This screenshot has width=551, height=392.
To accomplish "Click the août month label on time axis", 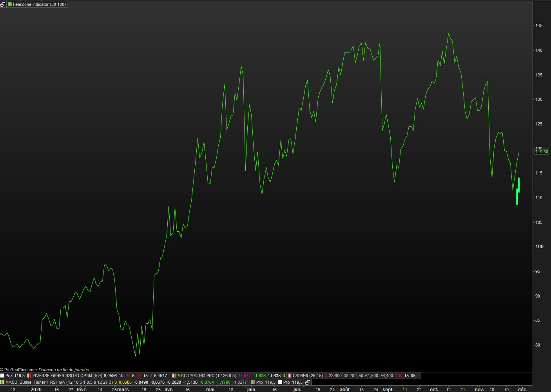I will click(344, 389).
